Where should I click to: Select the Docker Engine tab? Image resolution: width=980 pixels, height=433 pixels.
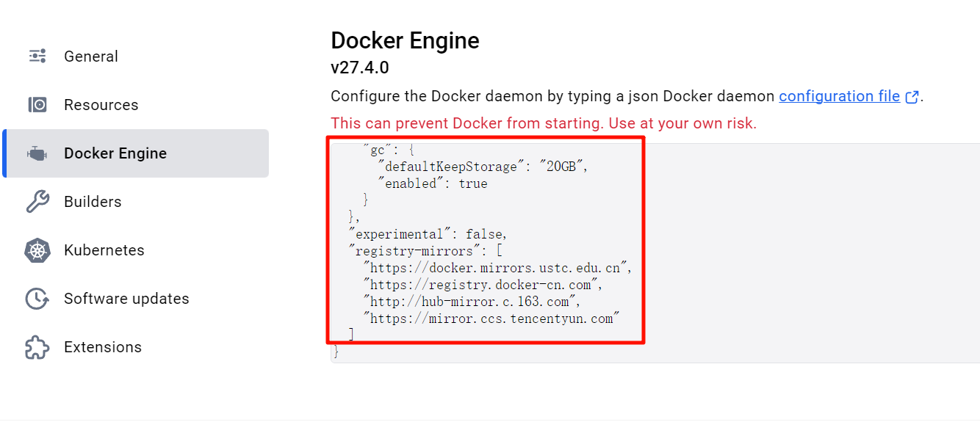tap(135, 153)
